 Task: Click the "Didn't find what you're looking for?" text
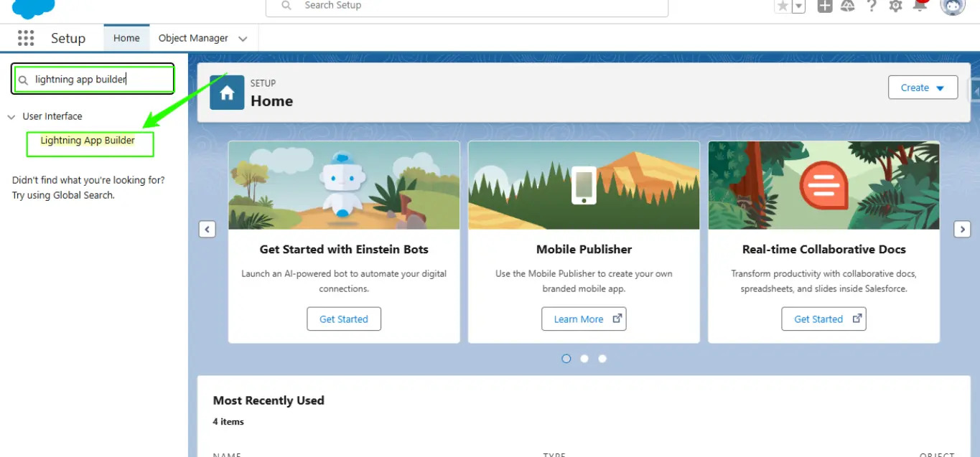(x=88, y=180)
